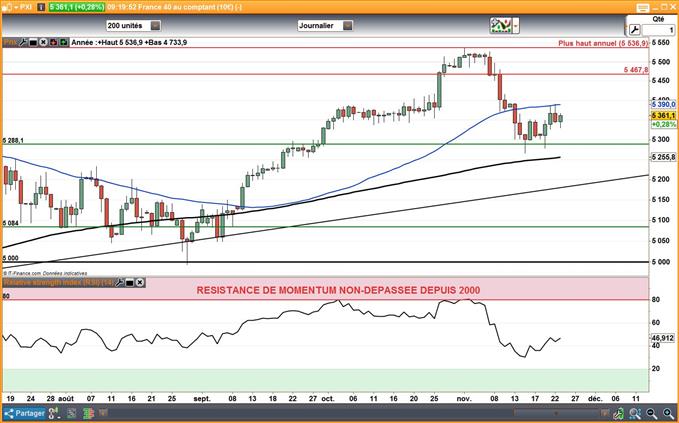Click the nov. date on the time axis
This screenshot has width=679, height=423.
464,399
